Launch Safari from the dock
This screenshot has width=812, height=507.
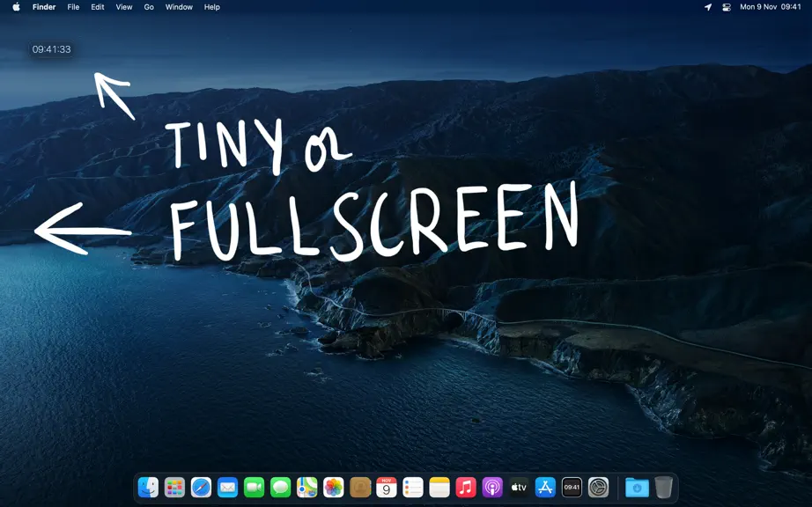point(201,488)
